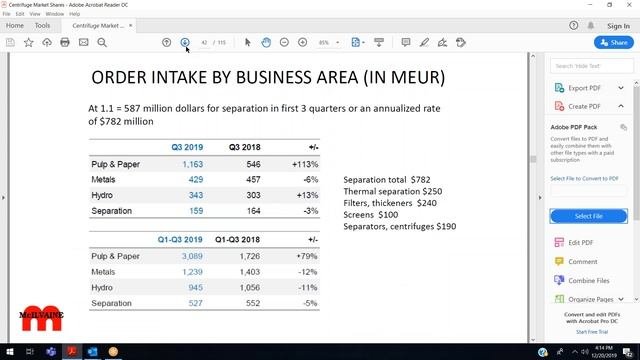Collapse the Create PDF section chevron
Viewport: 640px width, 360px height.
click(621, 106)
